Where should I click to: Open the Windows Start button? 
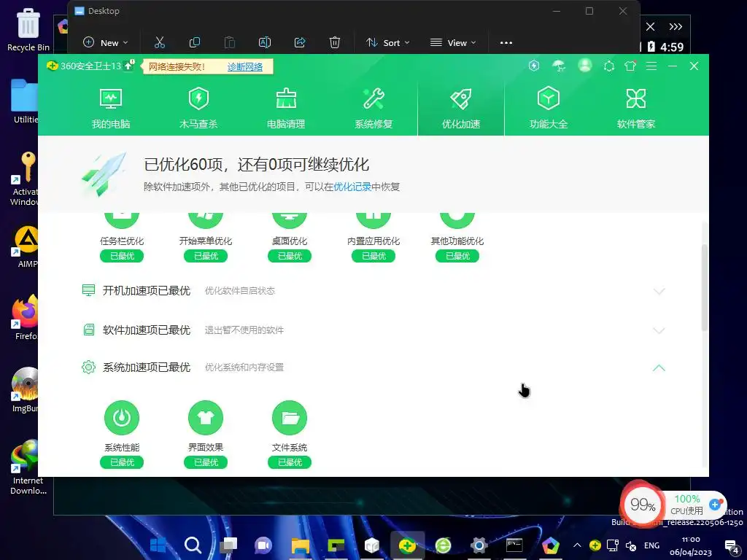coord(158,545)
